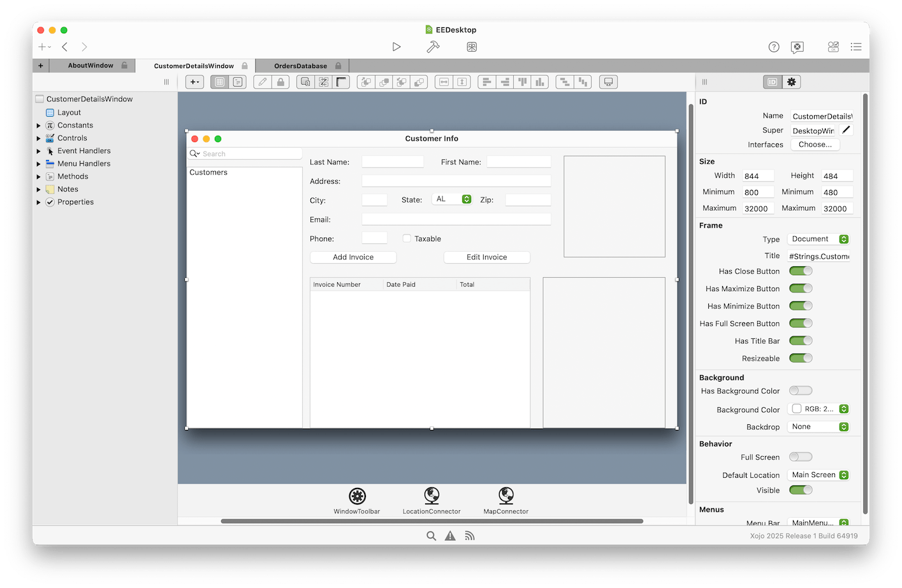Image resolution: width=902 pixels, height=588 pixels.
Task: Open the Frame Type dropdown
Action: point(818,238)
